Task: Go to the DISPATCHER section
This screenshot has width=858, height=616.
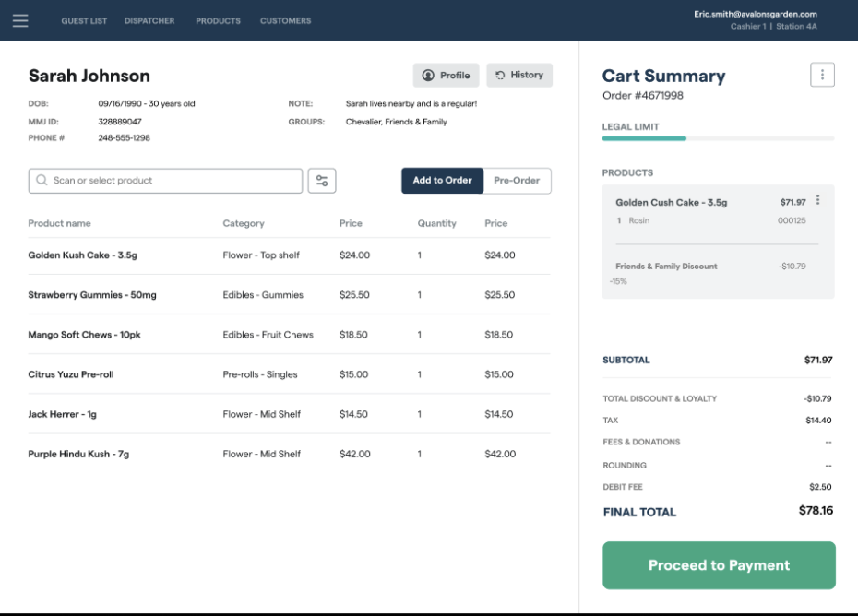Action: point(149,20)
